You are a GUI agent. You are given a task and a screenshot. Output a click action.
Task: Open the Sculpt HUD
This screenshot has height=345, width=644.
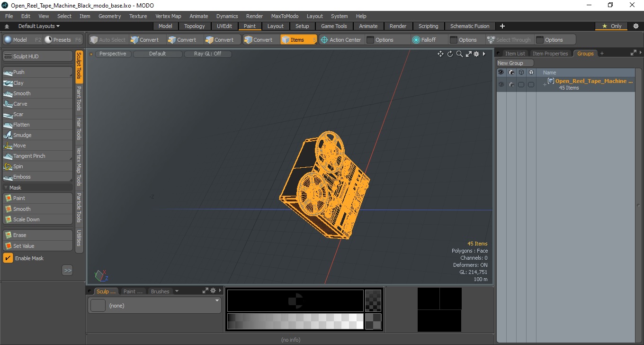click(37, 56)
